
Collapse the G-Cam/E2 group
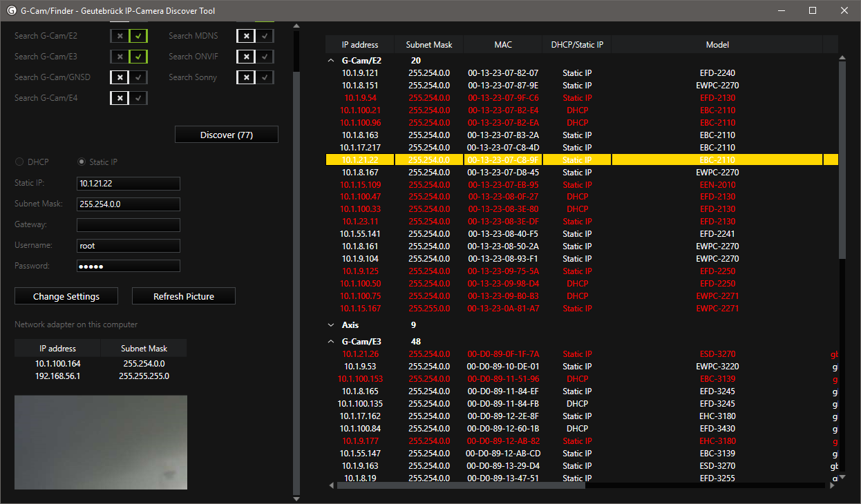(330, 61)
